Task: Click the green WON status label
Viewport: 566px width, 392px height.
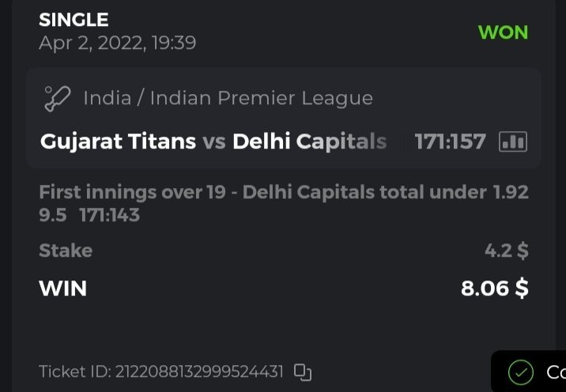Action: [x=503, y=32]
